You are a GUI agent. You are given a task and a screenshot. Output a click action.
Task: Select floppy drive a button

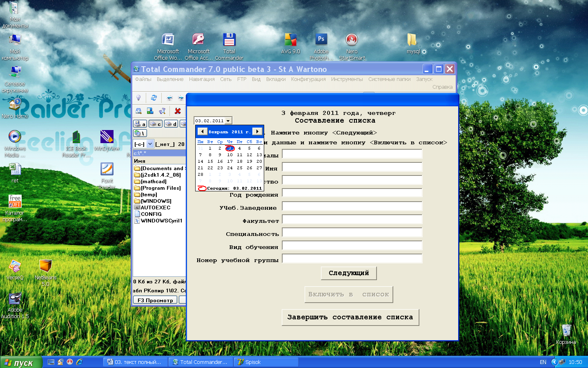[140, 123]
